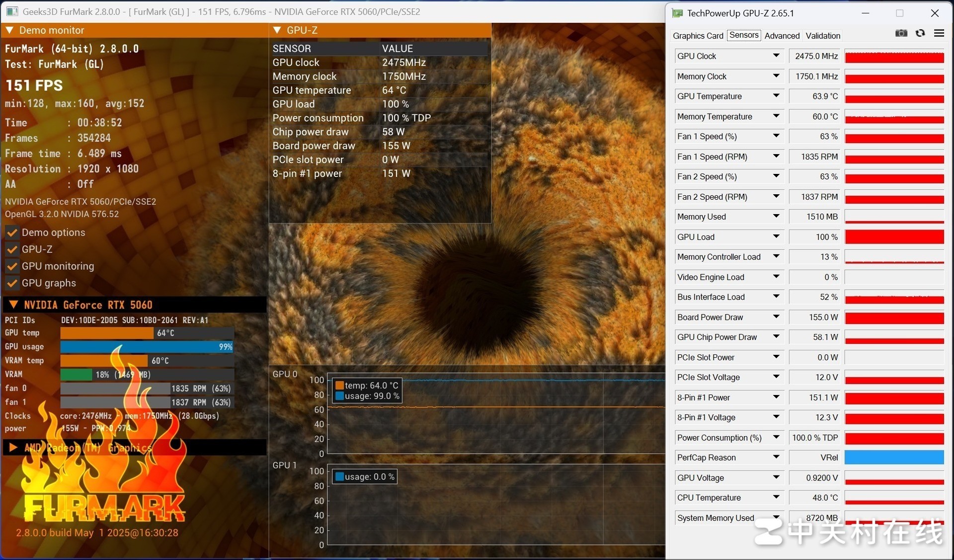The width and height of the screenshot is (954, 560).
Task: Open the 8-Pin #1 Voltage dropdown
Action: (x=776, y=417)
